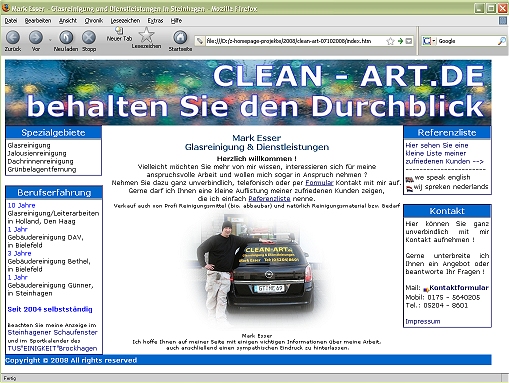Viewport: 509px width, 383px height.
Task: Open the address bar history dropdown
Action: click(x=409, y=41)
